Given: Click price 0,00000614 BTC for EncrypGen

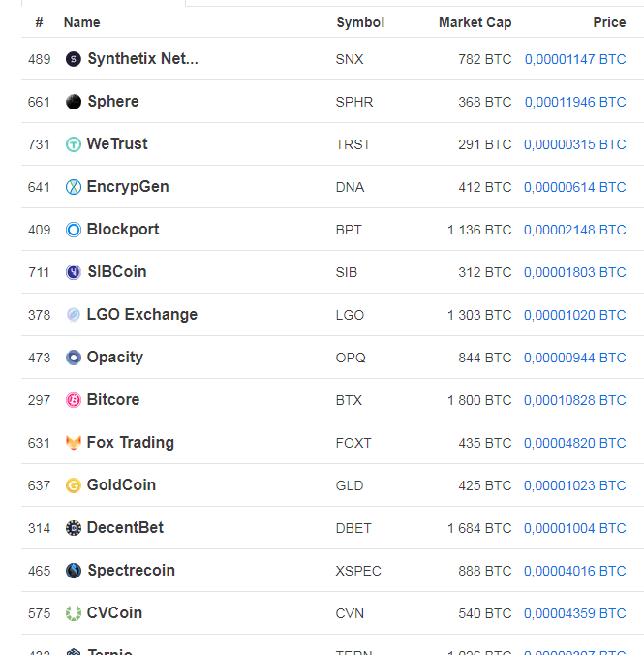Looking at the screenshot, I should click(575, 187).
